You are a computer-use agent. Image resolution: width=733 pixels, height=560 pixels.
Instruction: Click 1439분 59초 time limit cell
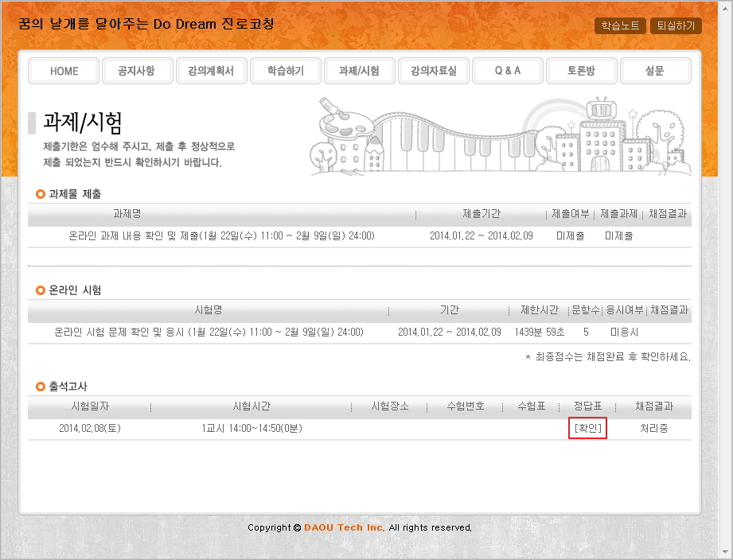(540, 332)
